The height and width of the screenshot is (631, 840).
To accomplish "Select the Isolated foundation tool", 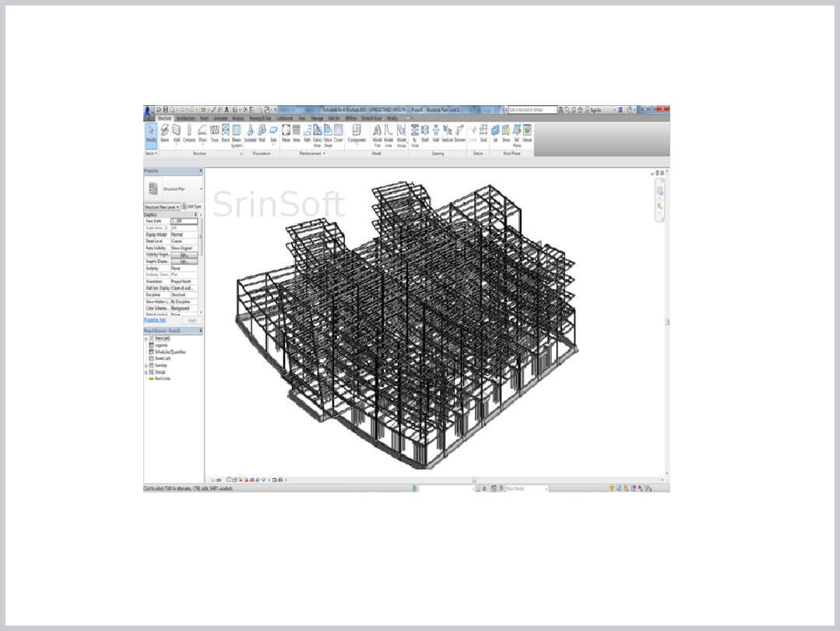I will click(250, 134).
